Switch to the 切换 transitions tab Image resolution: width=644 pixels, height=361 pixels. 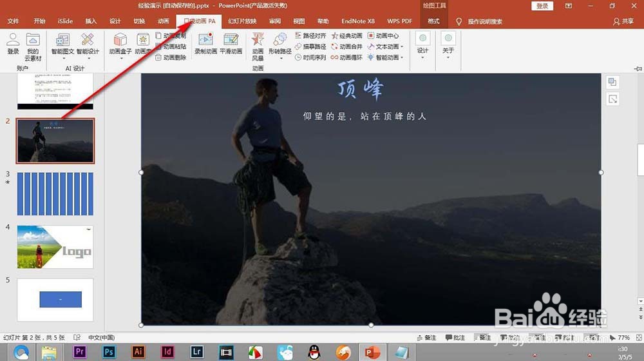coord(139,21)
